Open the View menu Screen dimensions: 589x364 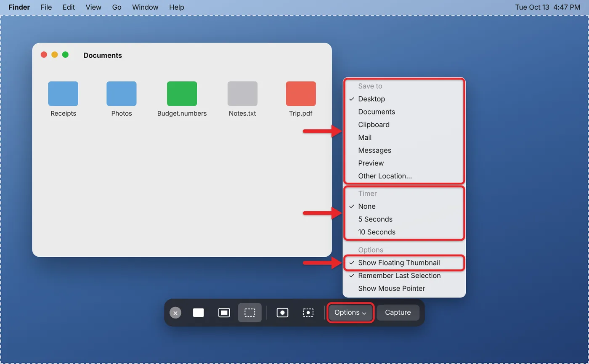tap(93, 7)
